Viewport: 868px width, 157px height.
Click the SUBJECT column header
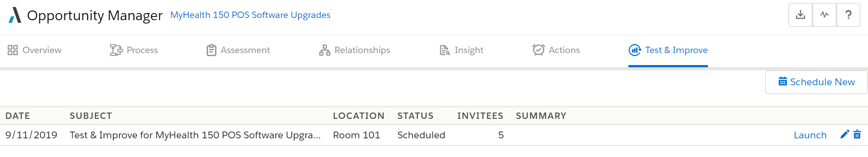pos(91,116)
